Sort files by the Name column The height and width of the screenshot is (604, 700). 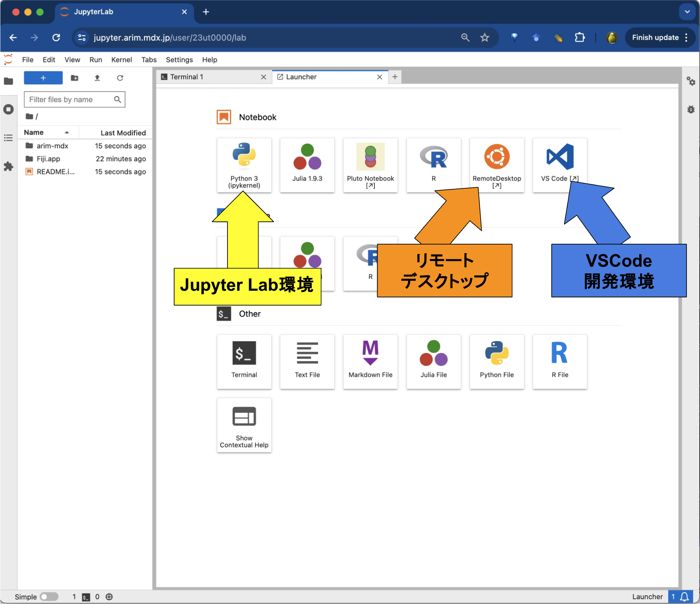(48, 133)
